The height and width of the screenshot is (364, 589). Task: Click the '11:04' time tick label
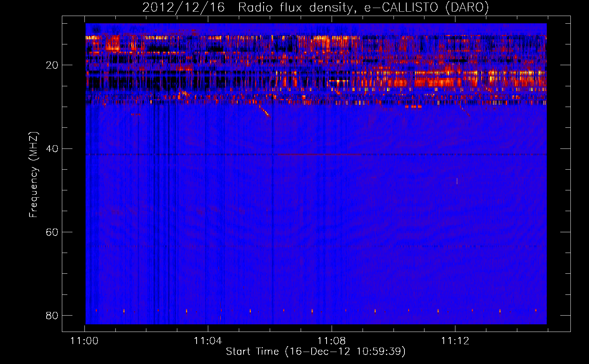(x=208, y=341)
